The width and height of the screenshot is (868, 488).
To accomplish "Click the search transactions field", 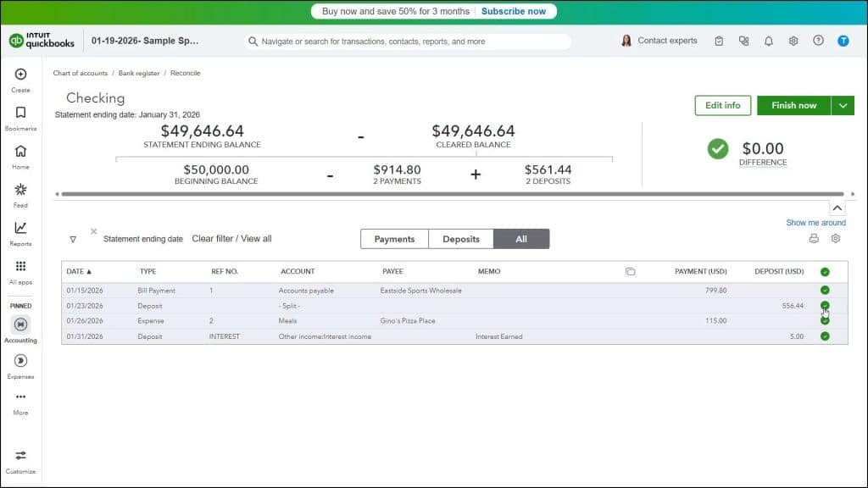I will point(407,41).
